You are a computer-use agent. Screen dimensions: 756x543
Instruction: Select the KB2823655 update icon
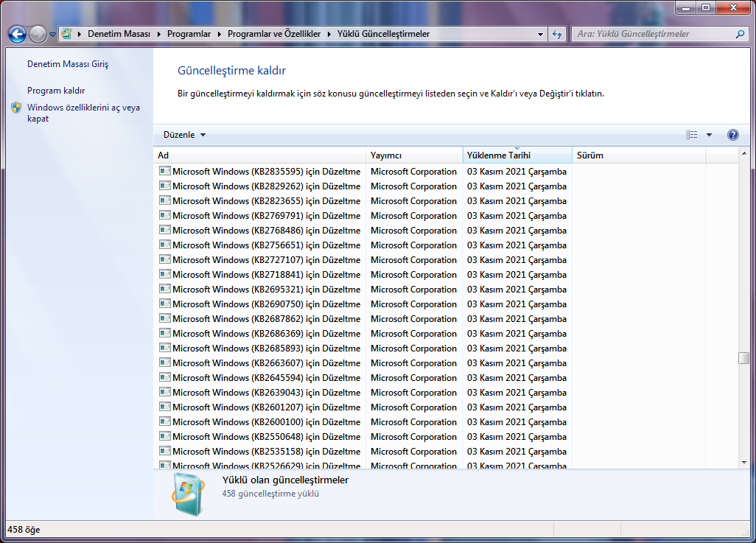[x=165, y=200]
